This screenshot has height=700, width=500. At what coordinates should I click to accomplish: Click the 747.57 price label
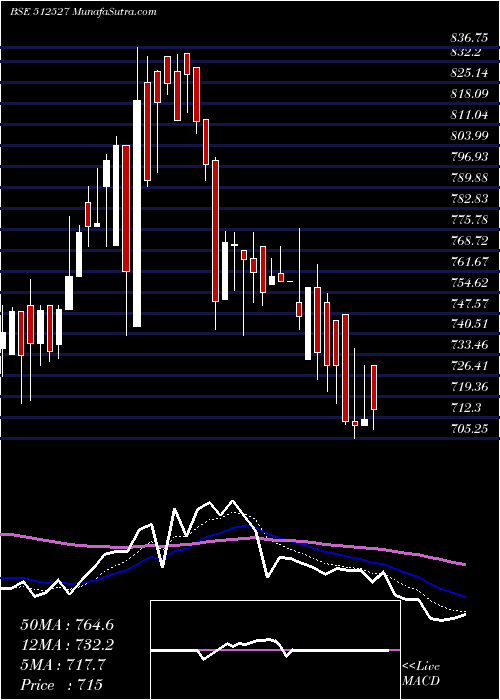(x=471, y=304)
